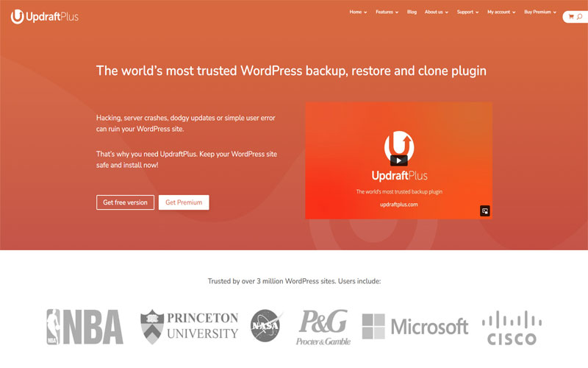Viewport: 588px width, 368px height.
Task: Expand the My account dropdown
Action: click(501, 12)
